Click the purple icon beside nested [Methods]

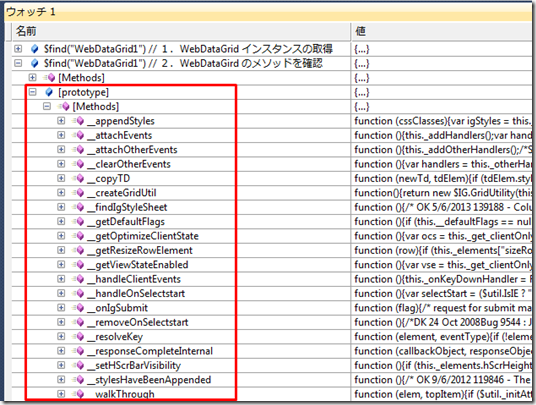pyautogui.click(x=64, y=106)
